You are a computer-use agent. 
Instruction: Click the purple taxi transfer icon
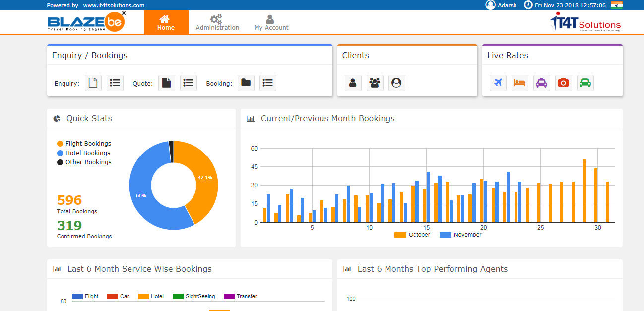pyautogui.click(x=542, y=83)
